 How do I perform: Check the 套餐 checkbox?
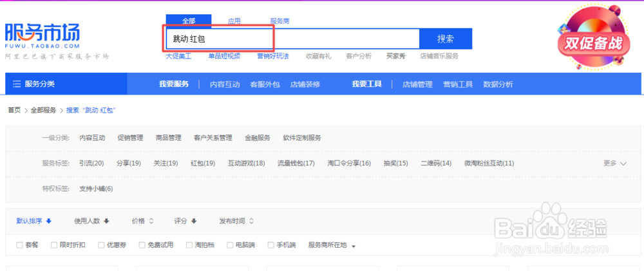[x=19, y=245]
